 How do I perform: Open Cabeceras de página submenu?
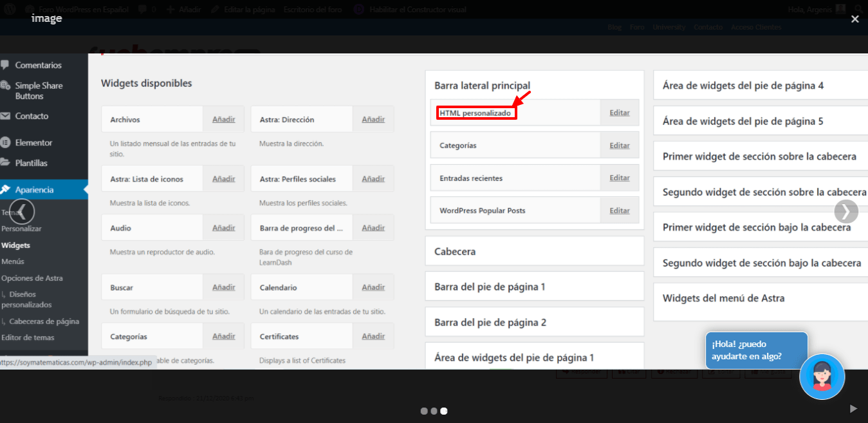[41, 321]
